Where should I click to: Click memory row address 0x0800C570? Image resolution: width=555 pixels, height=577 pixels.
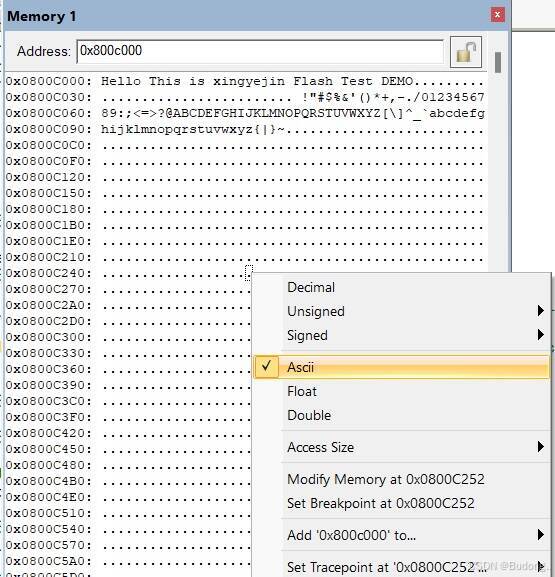(48, 545)
